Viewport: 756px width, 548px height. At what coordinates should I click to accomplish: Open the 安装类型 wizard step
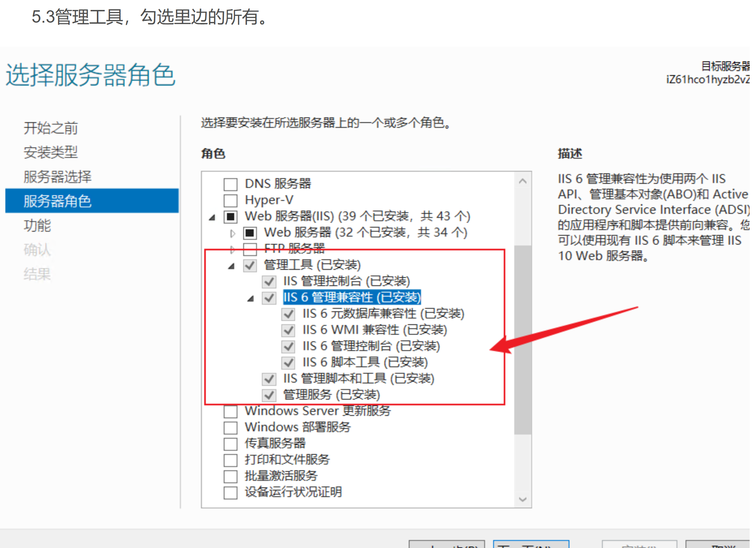point(51,152)
